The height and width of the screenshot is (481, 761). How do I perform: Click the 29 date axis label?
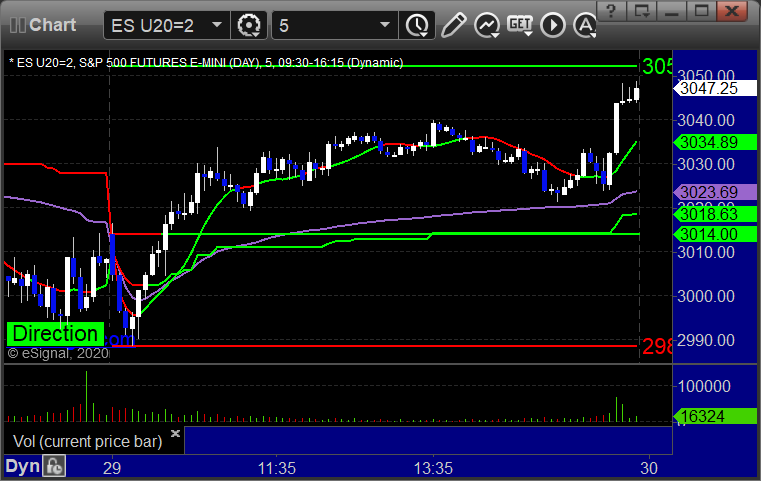tap(112, 468)
